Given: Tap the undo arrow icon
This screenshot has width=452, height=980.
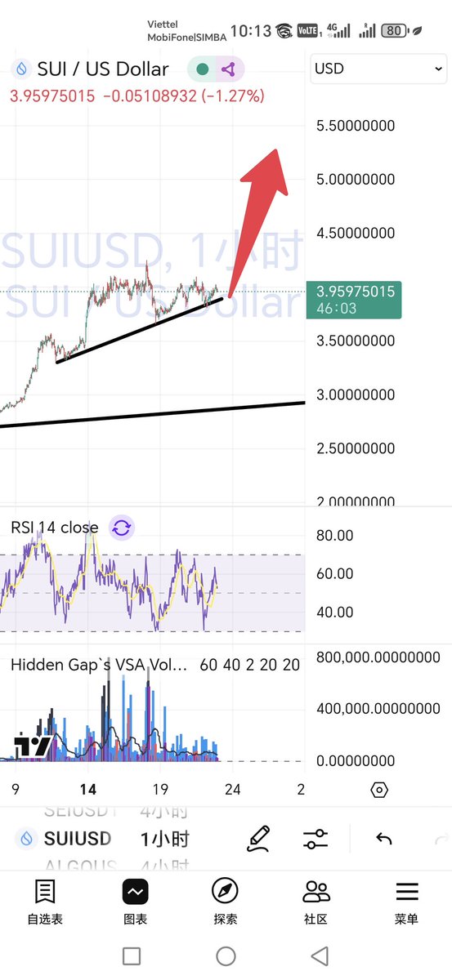Looking at the screenshot, I should (x=383, y=838).
